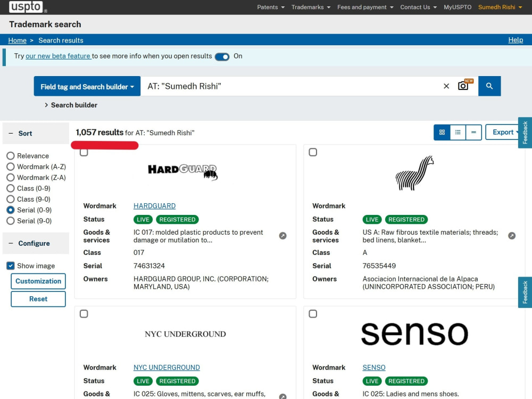Image resolution: width=532 pixels, height=399 pixels.
Task: Toggle the beta feature switch
Action: pyautogui.click(x=222, y=57)
